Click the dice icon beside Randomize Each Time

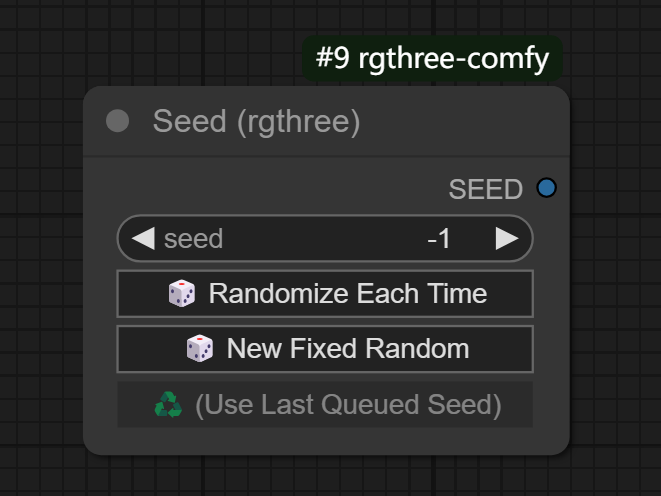tap(182, 294)
